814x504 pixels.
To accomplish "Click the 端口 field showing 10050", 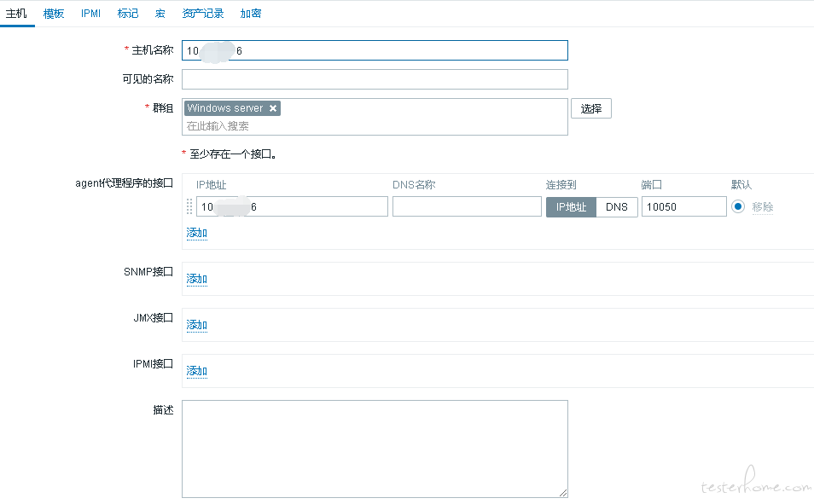I will (683, 206).
